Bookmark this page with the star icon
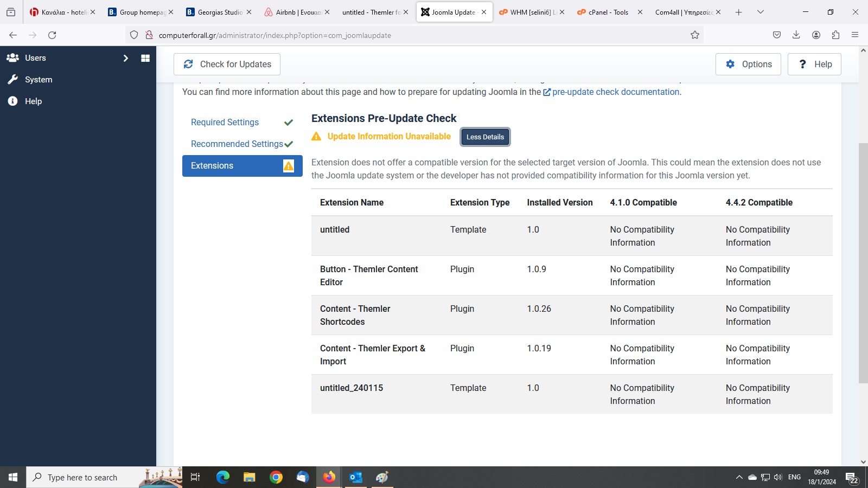The width and height of the screenshot is (868, 488). pyautogui.click(x=695, y=35)
